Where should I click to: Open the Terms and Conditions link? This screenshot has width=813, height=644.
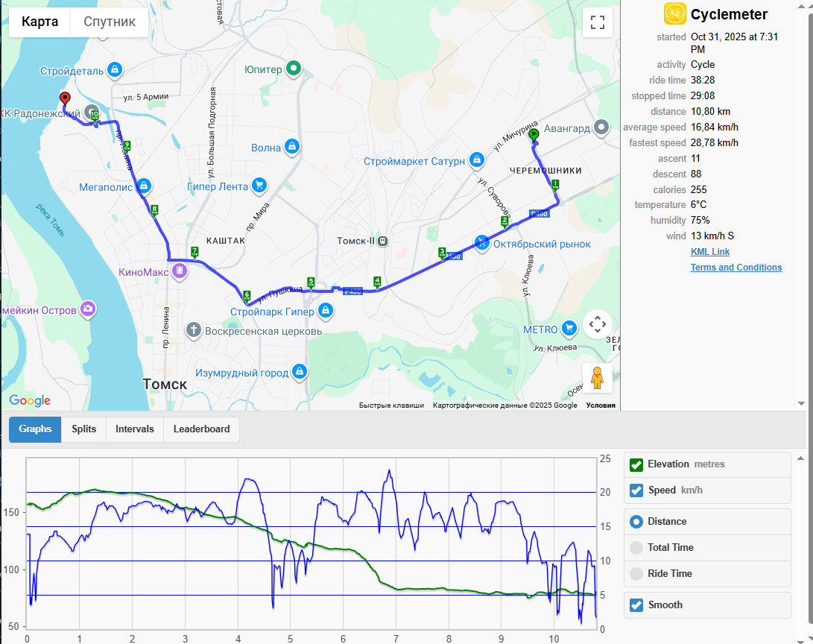tap(736, 267)
